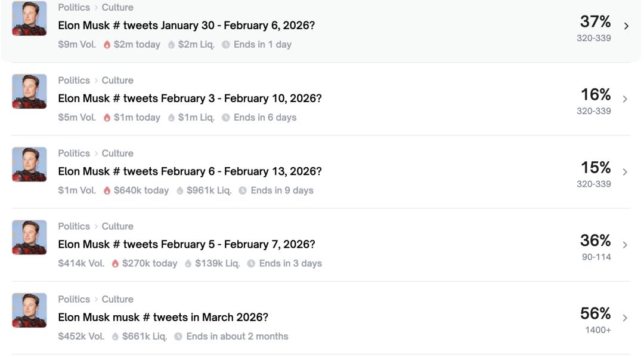This screenshot has width=644, height=357.
Task: Click the flame icon beside $2m today
Action: (x=107, y=45)
